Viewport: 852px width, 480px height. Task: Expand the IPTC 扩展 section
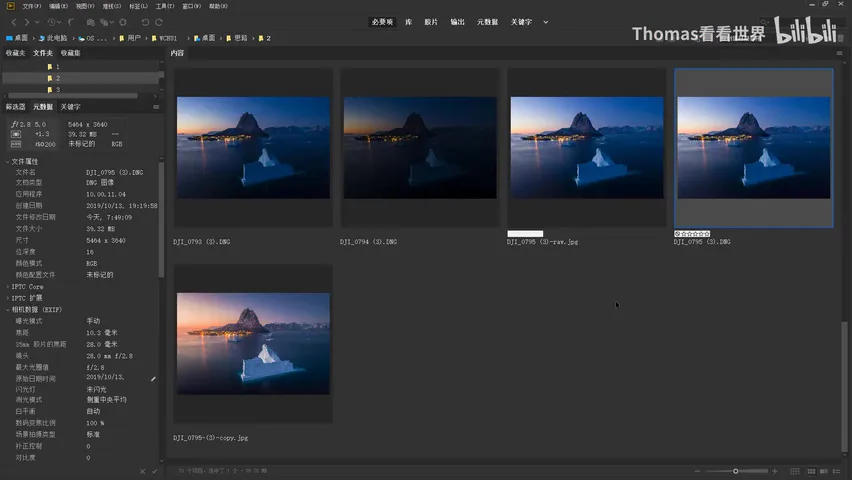click(x=8, y=298)
